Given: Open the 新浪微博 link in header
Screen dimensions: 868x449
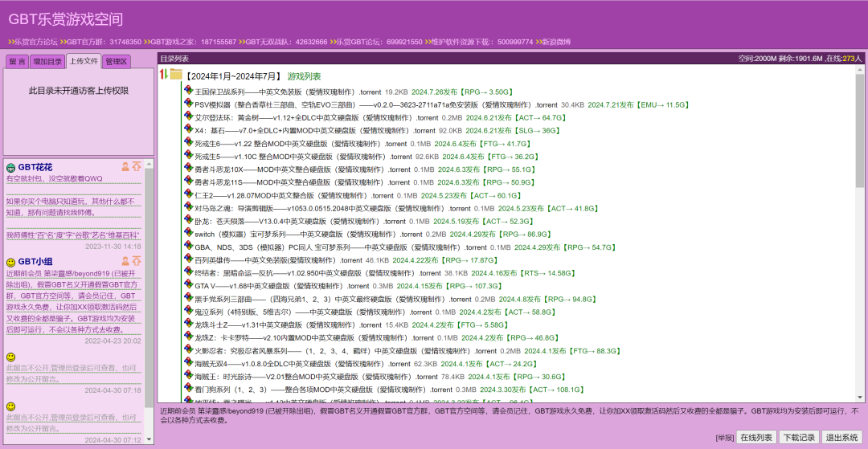Looking at the screenshot, I should tap(556, 42).
